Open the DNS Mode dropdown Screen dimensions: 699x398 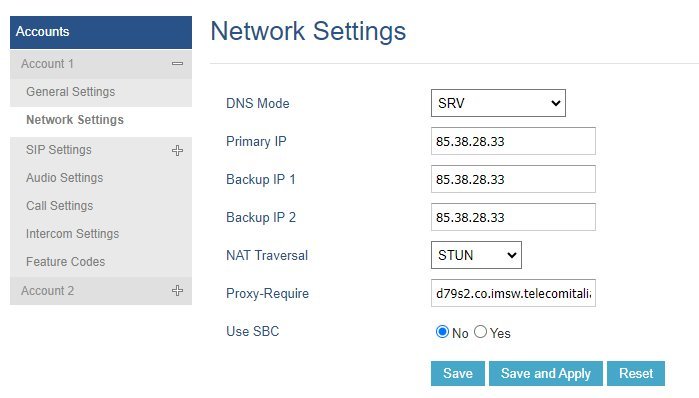click(498, 103)
